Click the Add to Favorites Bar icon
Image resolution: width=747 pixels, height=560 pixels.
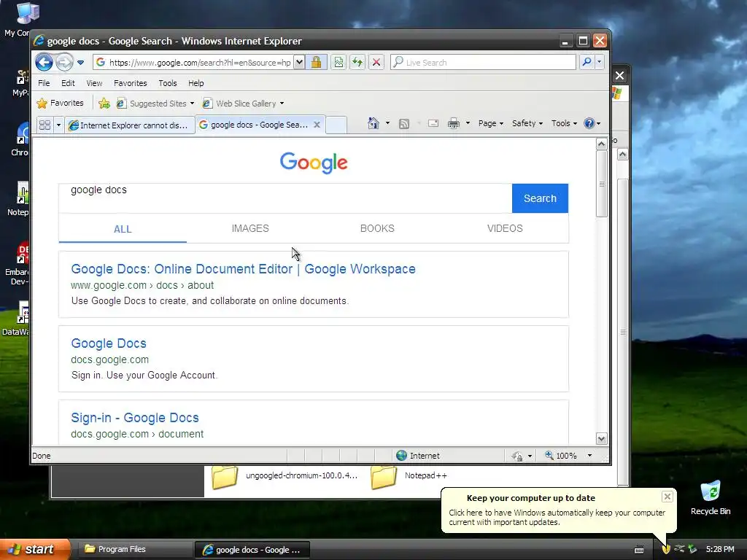[x=104, y=103]
